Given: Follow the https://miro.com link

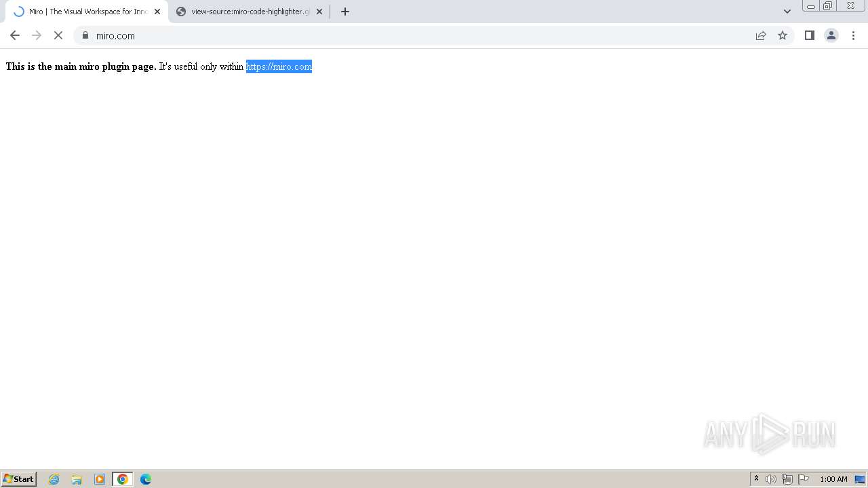Looking at the screenshot, I should 279,66.
